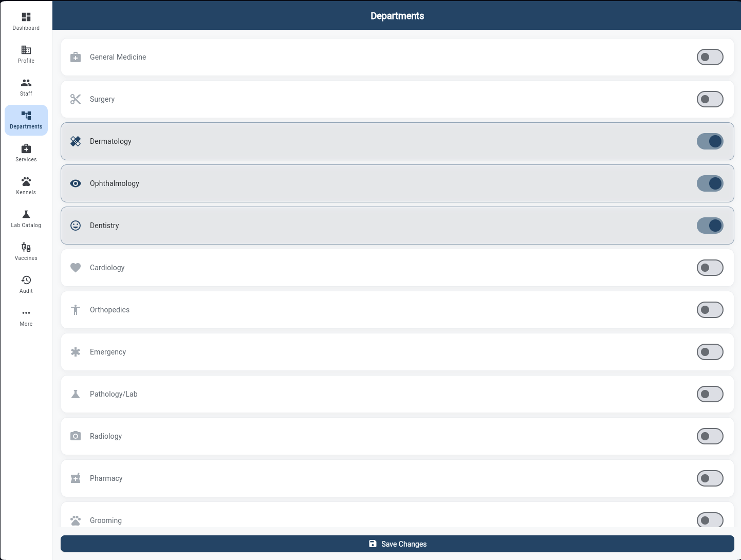Click the Profile building icon
The height and width of the screenshot is (560, 741).
[26, 50]
